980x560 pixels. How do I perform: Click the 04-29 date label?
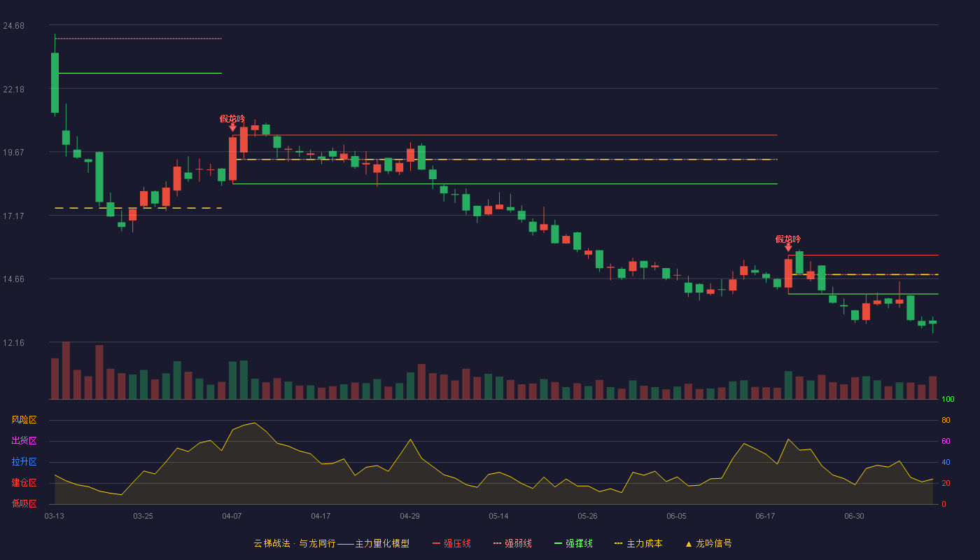coord(409,516)
